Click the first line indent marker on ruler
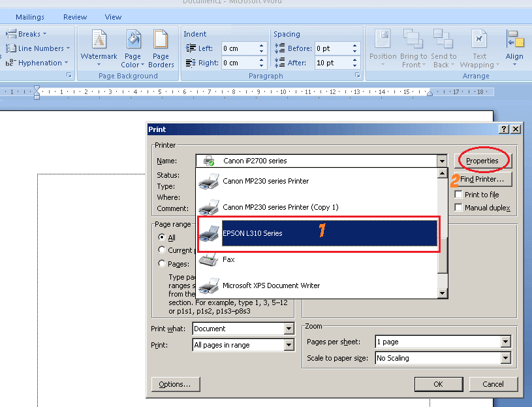The height and width of the screenshot is (407, 532). click(x=37, y=89)
